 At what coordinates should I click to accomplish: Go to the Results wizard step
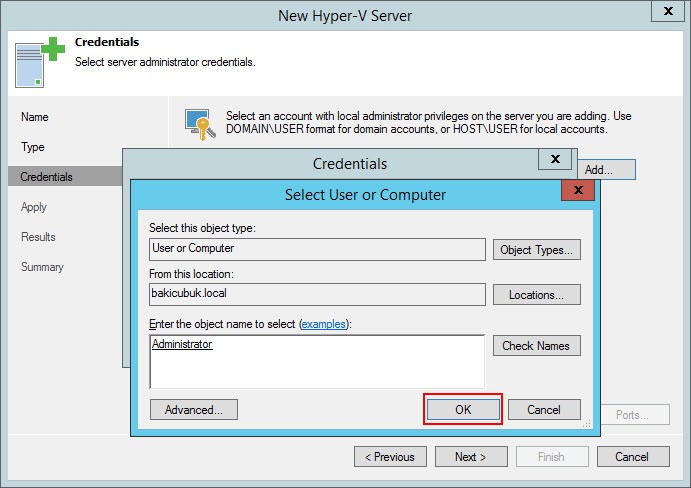38,237
